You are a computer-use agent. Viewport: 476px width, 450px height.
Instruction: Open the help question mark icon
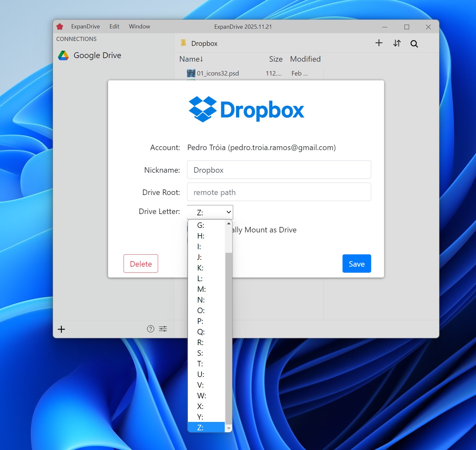click(150, 329)
